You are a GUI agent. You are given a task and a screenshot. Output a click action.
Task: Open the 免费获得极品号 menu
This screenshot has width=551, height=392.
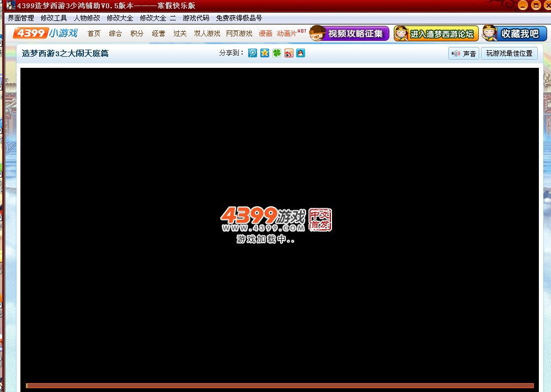(239, 18)
